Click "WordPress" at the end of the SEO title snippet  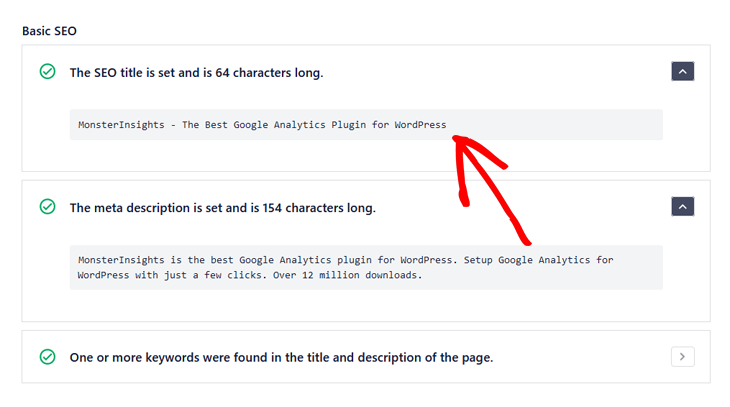[x=420, y=125]
